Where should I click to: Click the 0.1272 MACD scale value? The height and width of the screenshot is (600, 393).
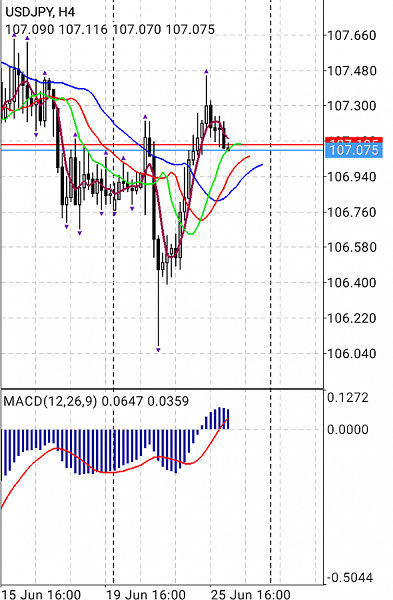pyautogui.click(x=348, y=398)
